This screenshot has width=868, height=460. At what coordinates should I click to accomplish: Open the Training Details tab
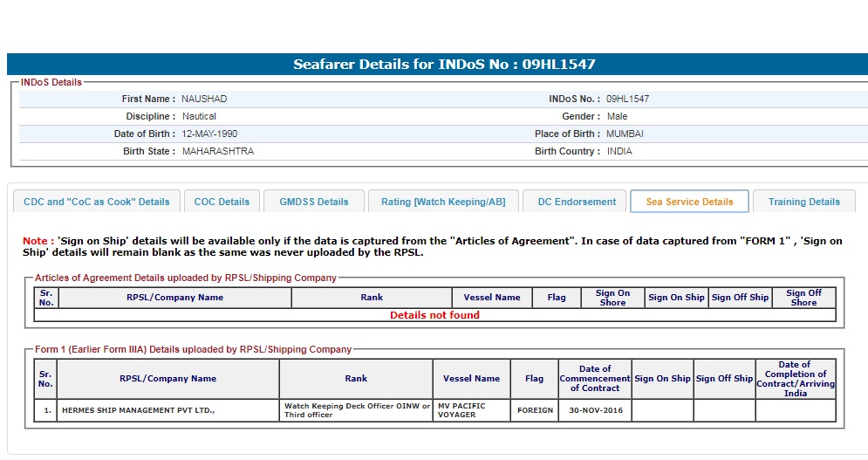click(803, 202)
